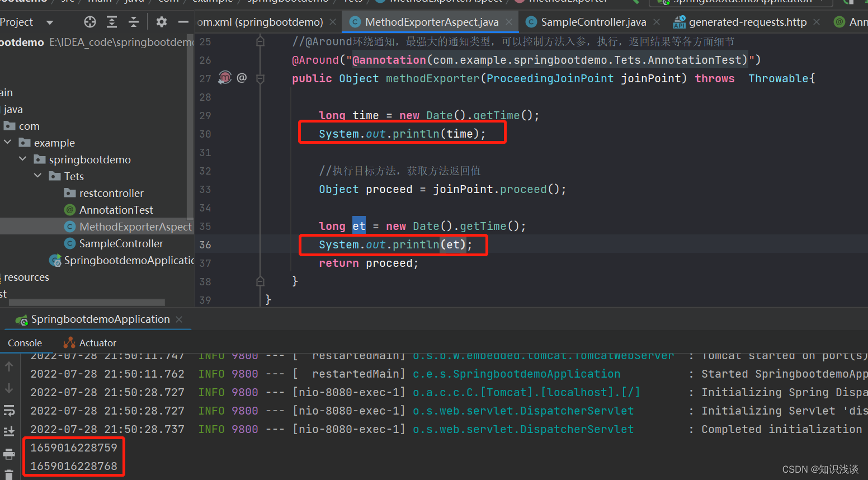Toggle scroll-to-end in the console
868x480 pixels.
[x=9, y=431]
